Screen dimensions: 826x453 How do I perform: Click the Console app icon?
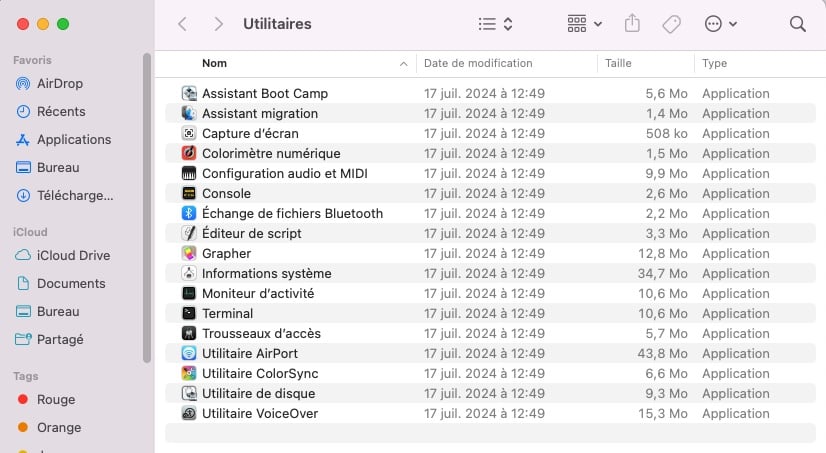189,193
